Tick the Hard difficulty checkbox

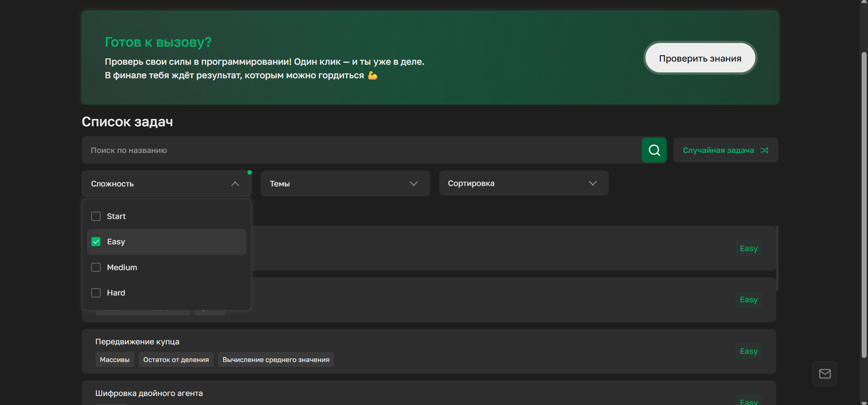(96, 293)
